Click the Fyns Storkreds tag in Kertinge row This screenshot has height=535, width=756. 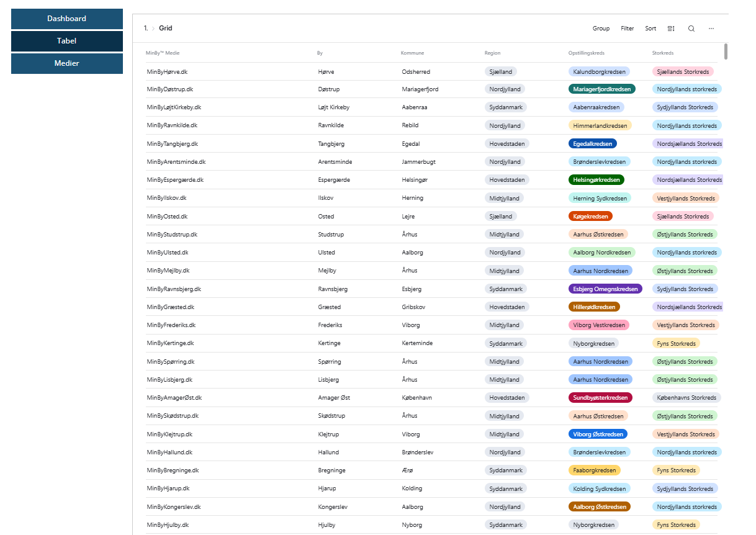(676, 344)
